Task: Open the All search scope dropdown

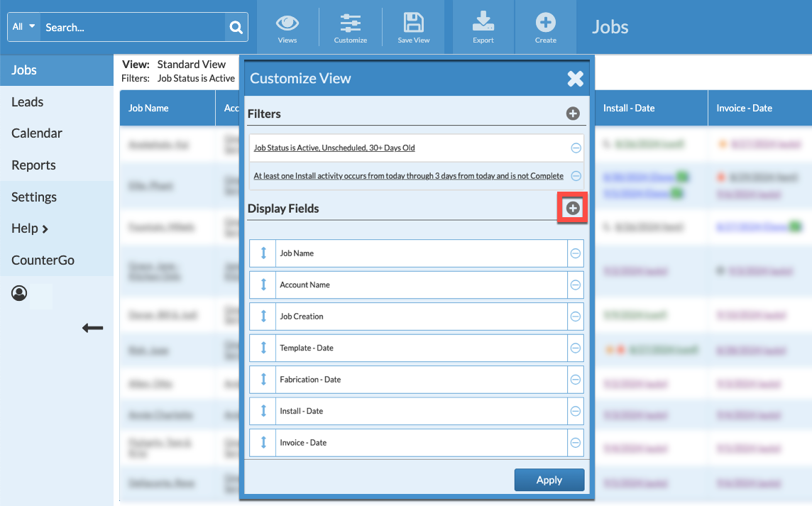Action: click(x=24, y=27)
